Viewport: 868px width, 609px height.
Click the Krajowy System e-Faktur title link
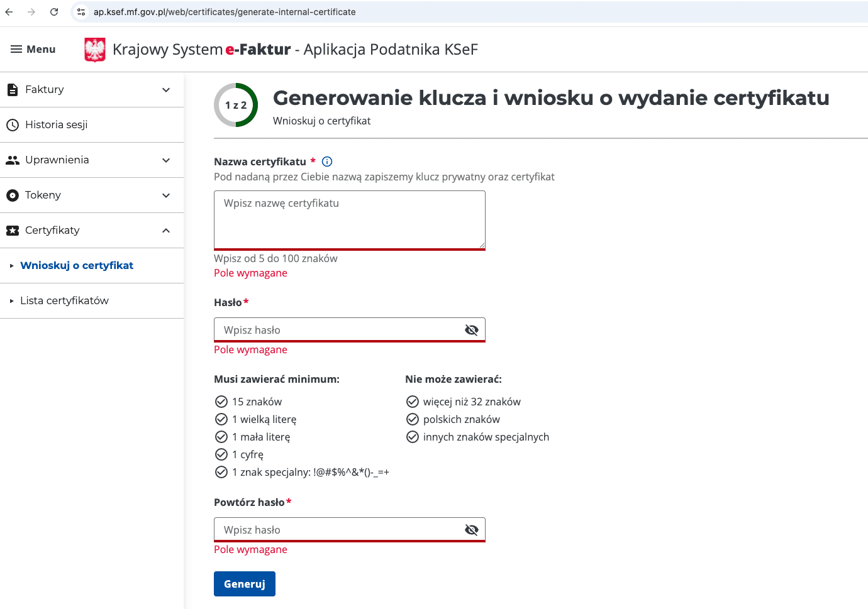click(x=201, y=50)
